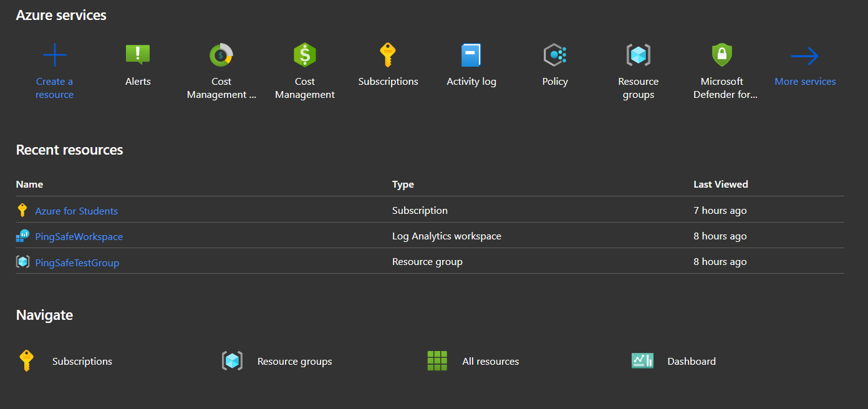The width and height of the screenshot is (868, 409).
Task: Click the More services arrow
Action: 805,57
